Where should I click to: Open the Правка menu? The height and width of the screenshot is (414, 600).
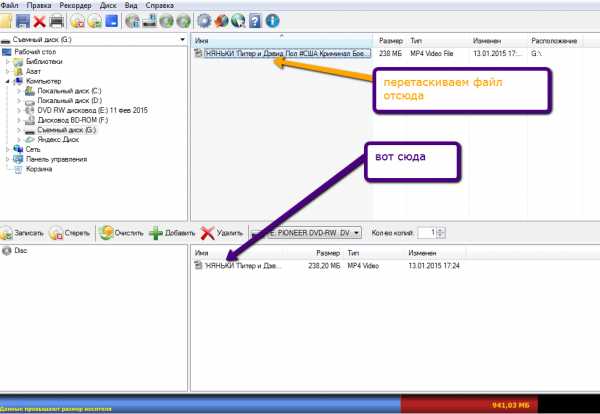click(39, 5)
